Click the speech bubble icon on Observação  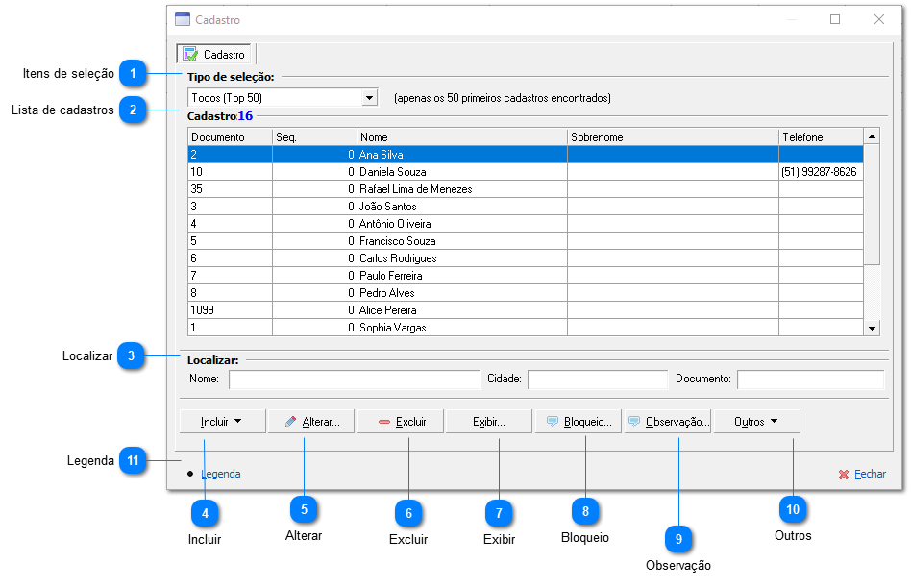(x=634, y=422)
